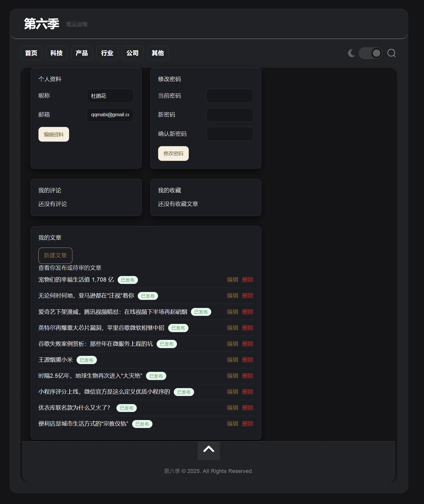Open article title 无论何时何地，亚马逊都在"注视"着你
Viewport: 424px width, 504px height.
click(86, 296)
